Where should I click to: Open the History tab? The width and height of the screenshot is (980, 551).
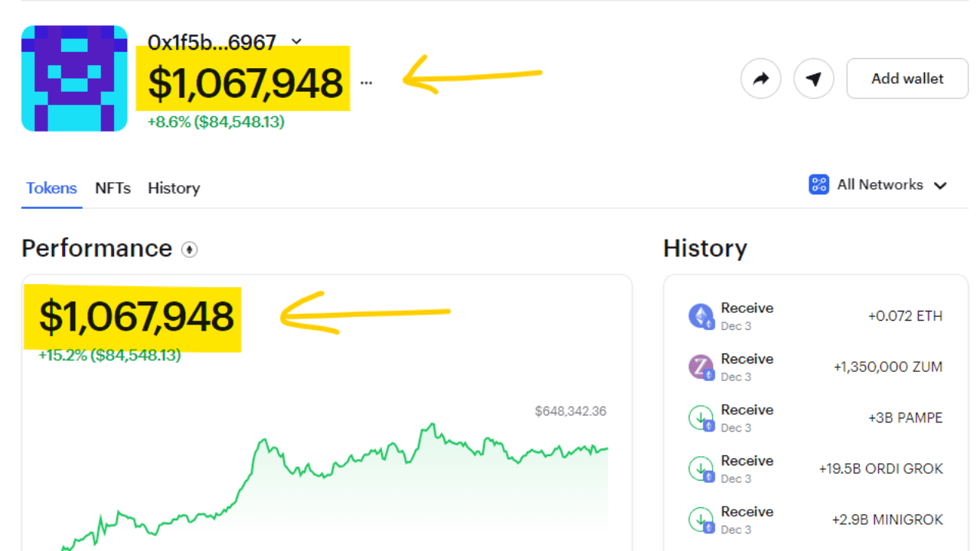[174, 188]
